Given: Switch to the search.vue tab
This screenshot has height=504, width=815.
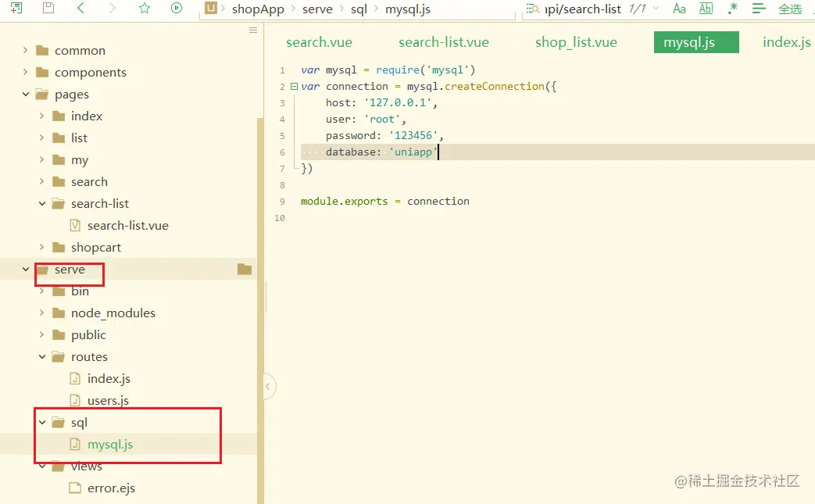Looking at the screenshot, I should click(319, 42).
